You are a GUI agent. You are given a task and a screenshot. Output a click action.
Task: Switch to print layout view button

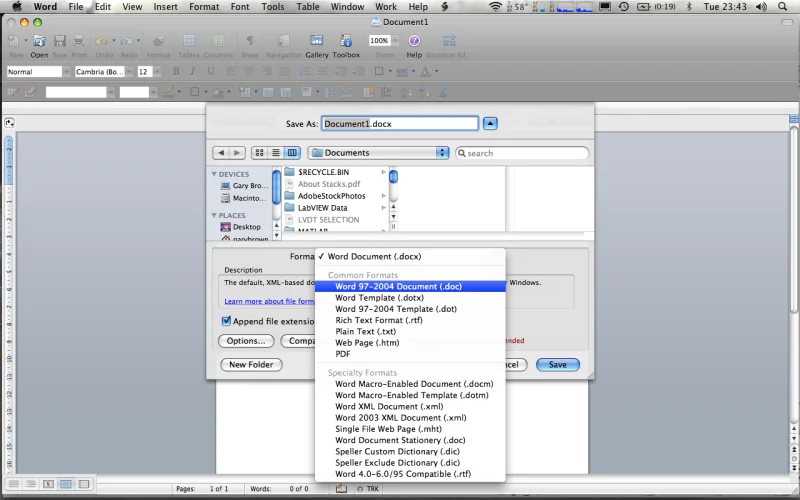(66, 484)
